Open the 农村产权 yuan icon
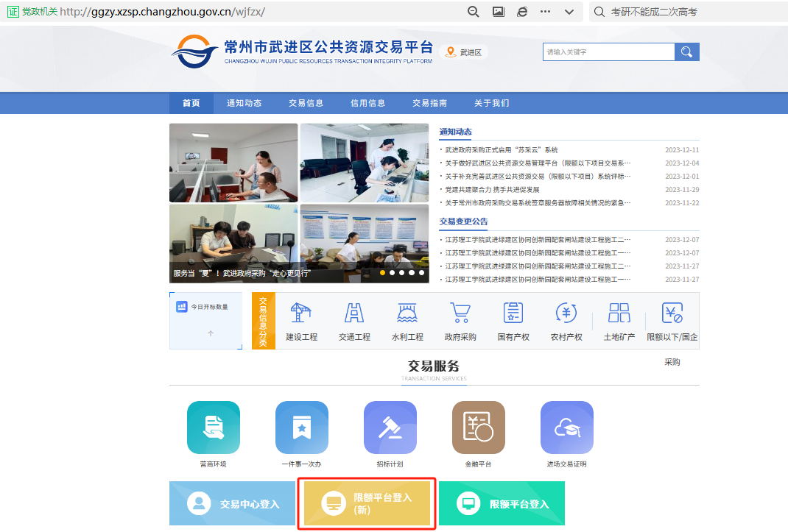 (566, 313)
